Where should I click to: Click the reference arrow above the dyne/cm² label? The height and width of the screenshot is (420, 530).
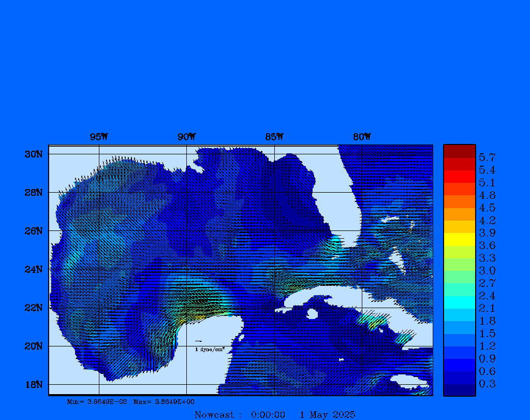point(198,341)
